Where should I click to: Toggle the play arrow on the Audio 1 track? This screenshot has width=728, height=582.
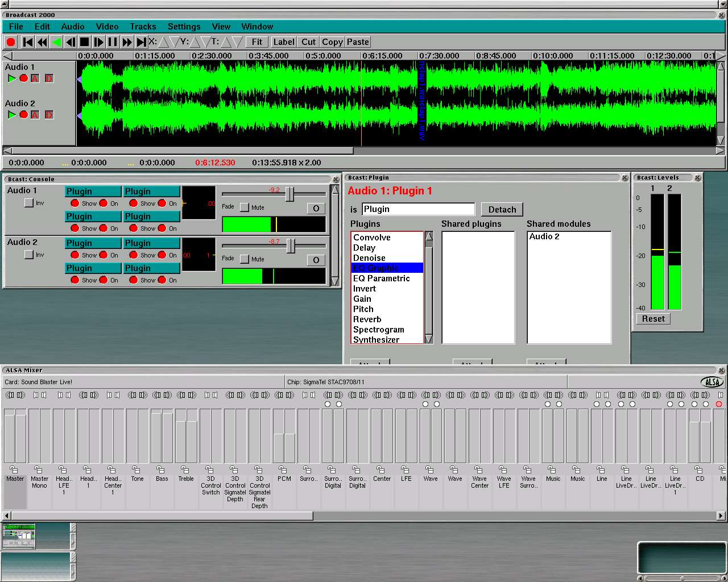coord(12,78)
